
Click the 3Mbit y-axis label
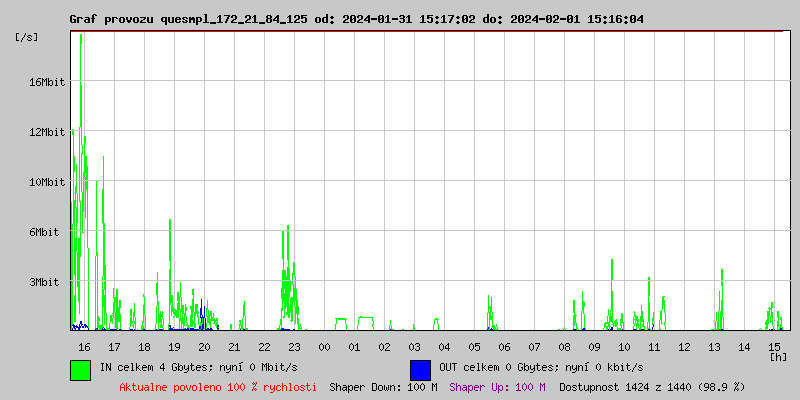coord(44,282)
